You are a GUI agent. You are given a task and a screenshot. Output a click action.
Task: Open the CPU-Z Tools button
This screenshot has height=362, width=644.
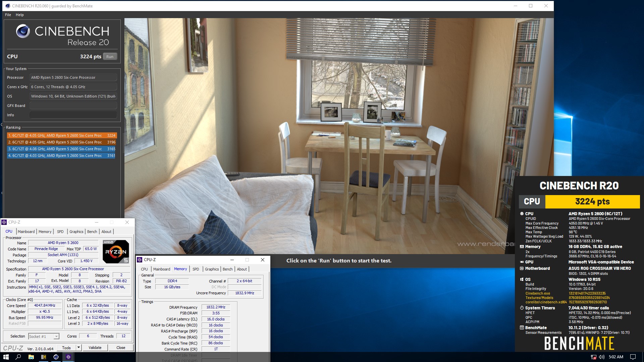(66, 348)
